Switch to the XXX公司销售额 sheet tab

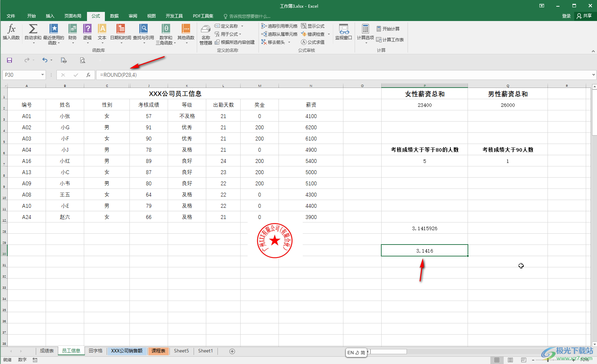[x=127, y=351]
